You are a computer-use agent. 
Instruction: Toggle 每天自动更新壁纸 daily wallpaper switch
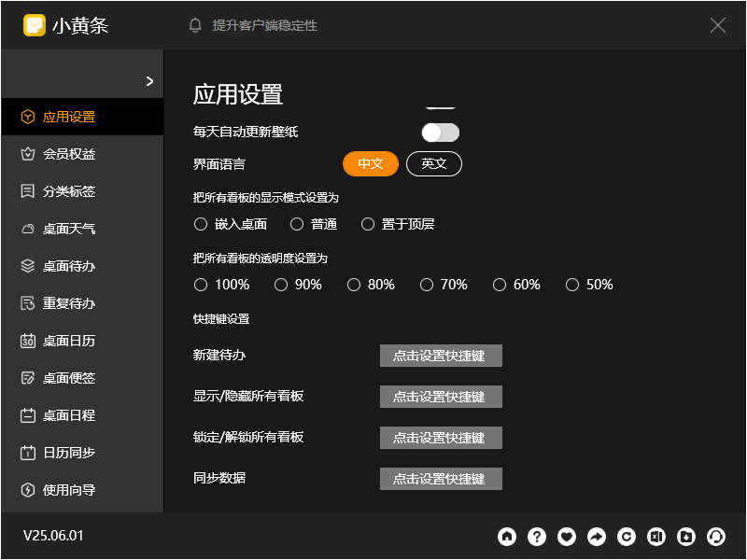(440, 133)
